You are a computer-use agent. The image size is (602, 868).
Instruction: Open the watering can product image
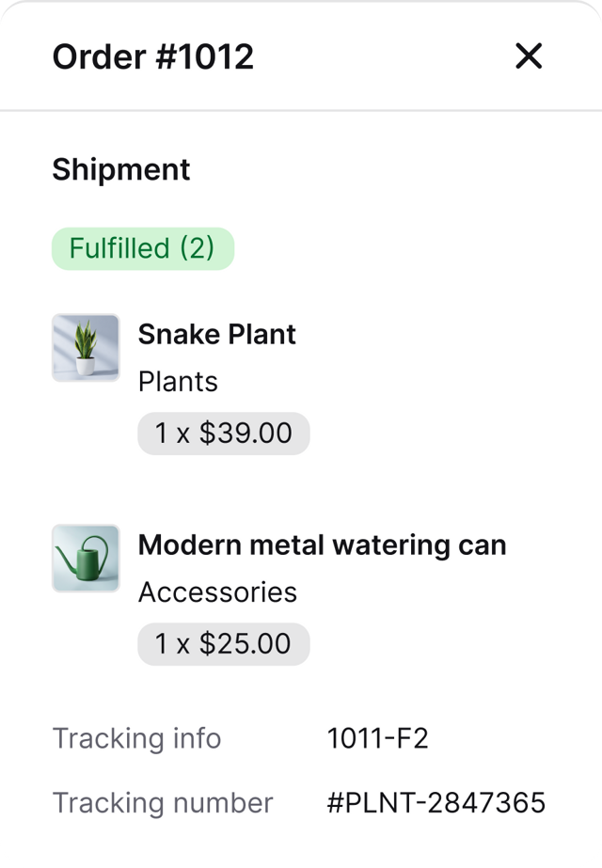point(86,559)
